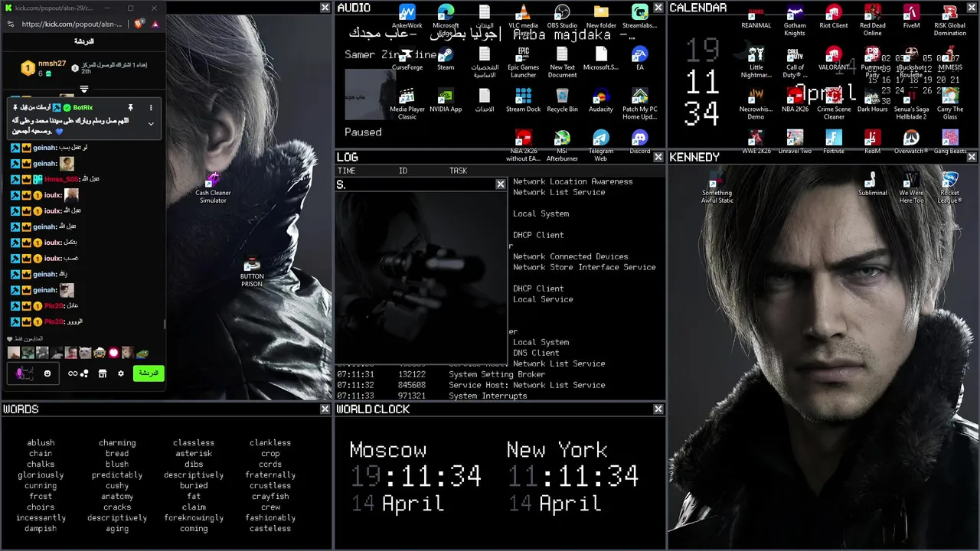980x551 pixels.
Task: Open the Recycle Bin icon
Action: pos(562,100)
